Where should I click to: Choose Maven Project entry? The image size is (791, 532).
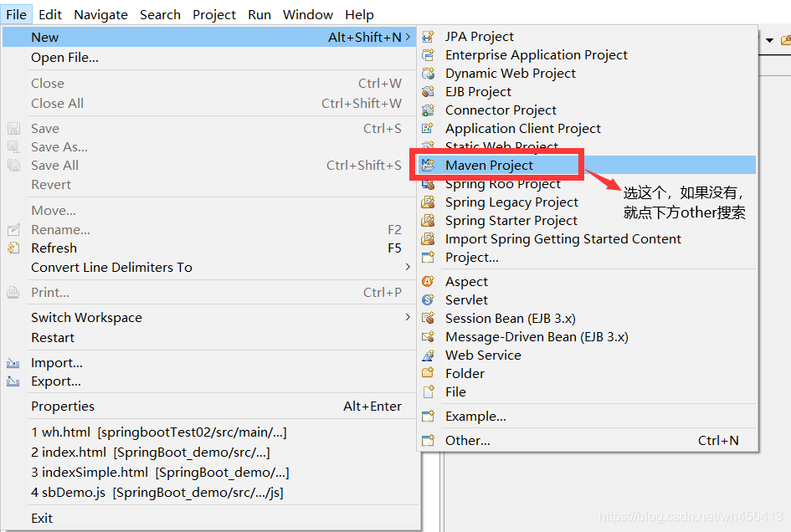[588, 165]
